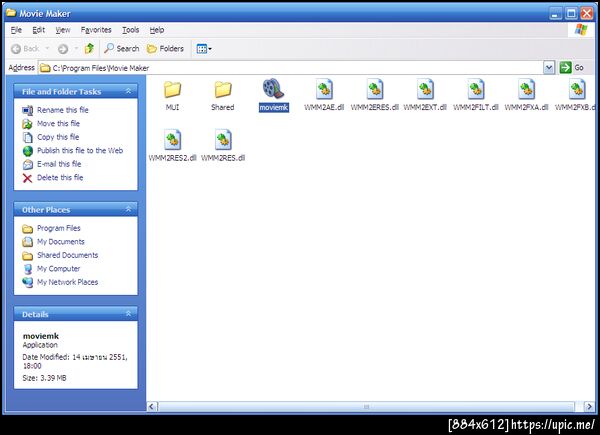Go to Program Files link

point(59,228)
